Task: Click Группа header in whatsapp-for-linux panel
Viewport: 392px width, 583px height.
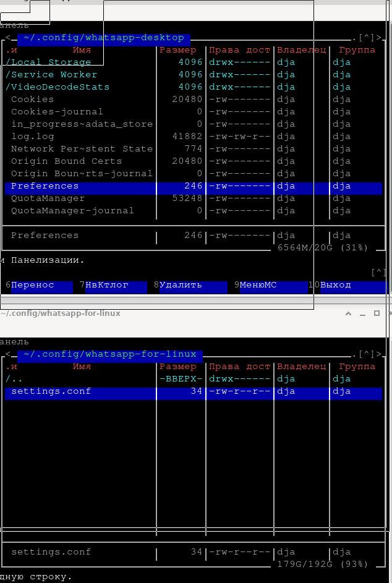Action: pos(357,367)
